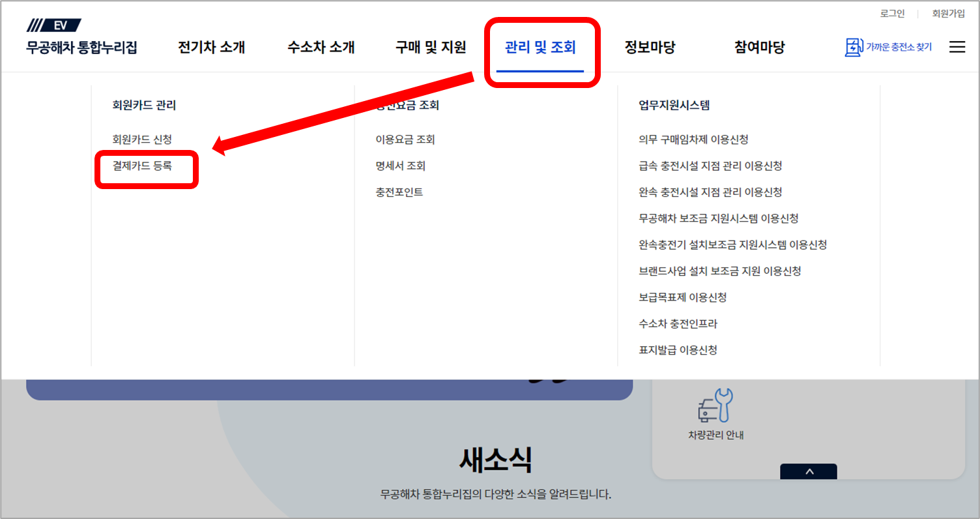
Task: Open 보급목표제 이용신청
Action: coord(683,297)
